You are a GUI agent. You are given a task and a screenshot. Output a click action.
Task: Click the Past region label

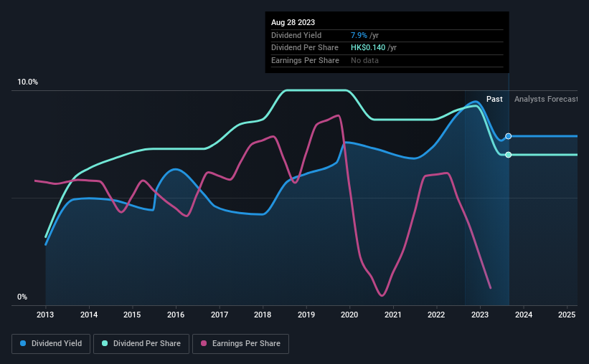(x=494, y=99)
